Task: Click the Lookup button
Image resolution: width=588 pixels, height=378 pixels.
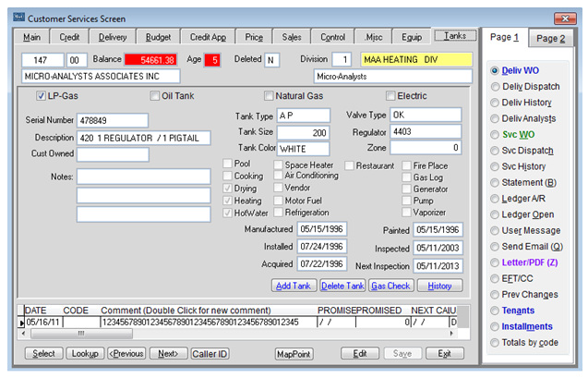Action: (85, 353)
